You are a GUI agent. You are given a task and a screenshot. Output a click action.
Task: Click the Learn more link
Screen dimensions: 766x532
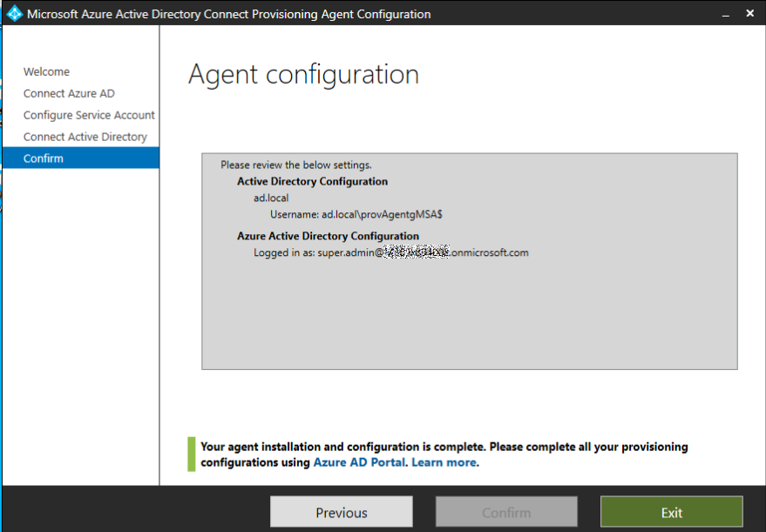[x=444, y=462]
